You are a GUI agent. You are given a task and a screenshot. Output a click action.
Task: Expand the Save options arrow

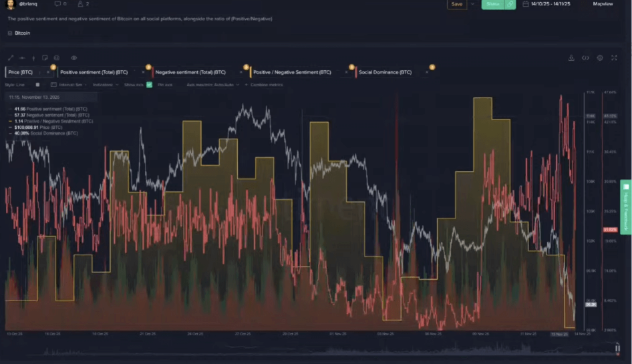coord(472,4)
